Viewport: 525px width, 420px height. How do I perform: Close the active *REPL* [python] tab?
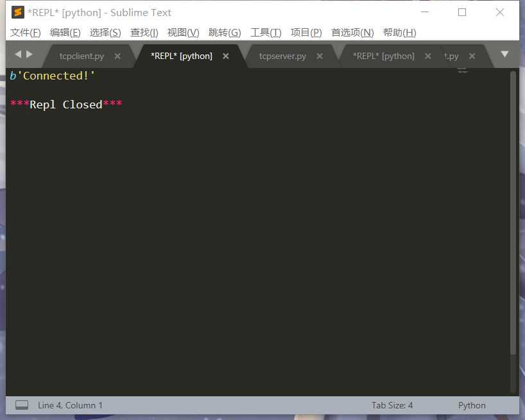(x=226, y=56)
